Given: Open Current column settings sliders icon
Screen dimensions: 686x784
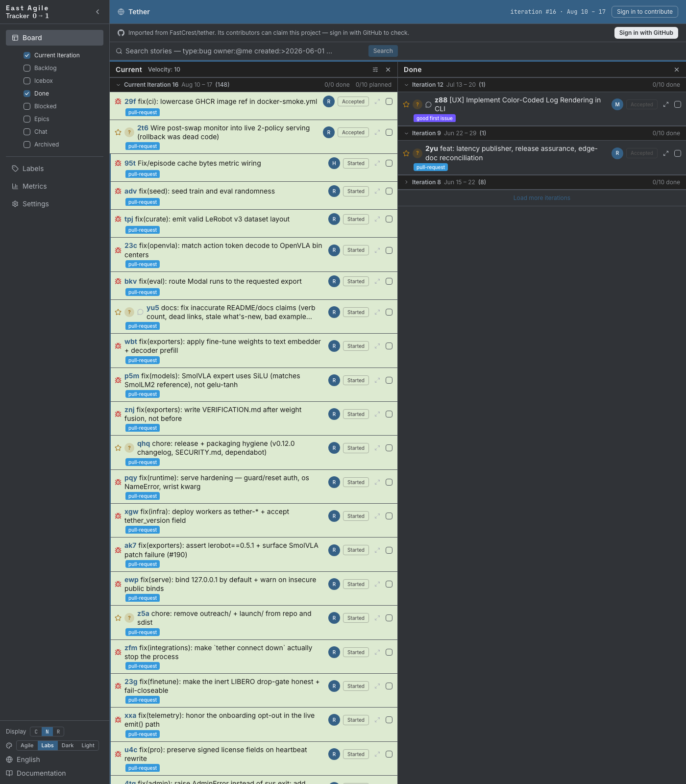Looking at the screenshot, I should 375,70.
